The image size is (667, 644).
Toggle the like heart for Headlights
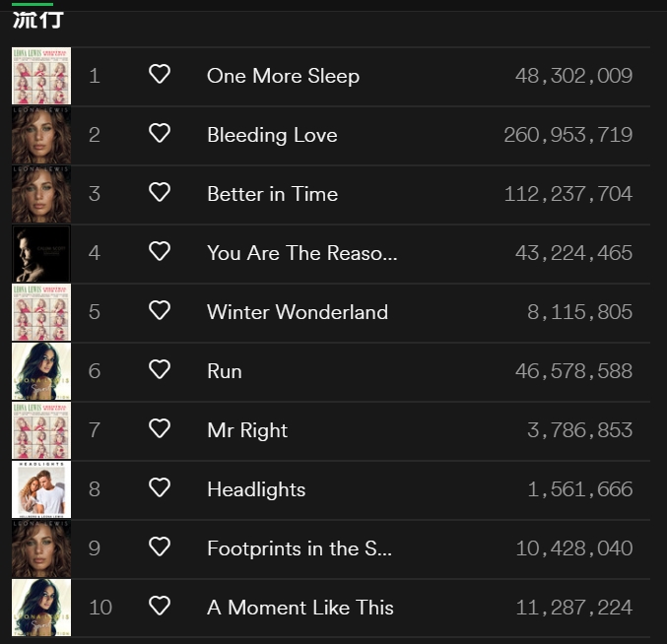coord(160,488)
